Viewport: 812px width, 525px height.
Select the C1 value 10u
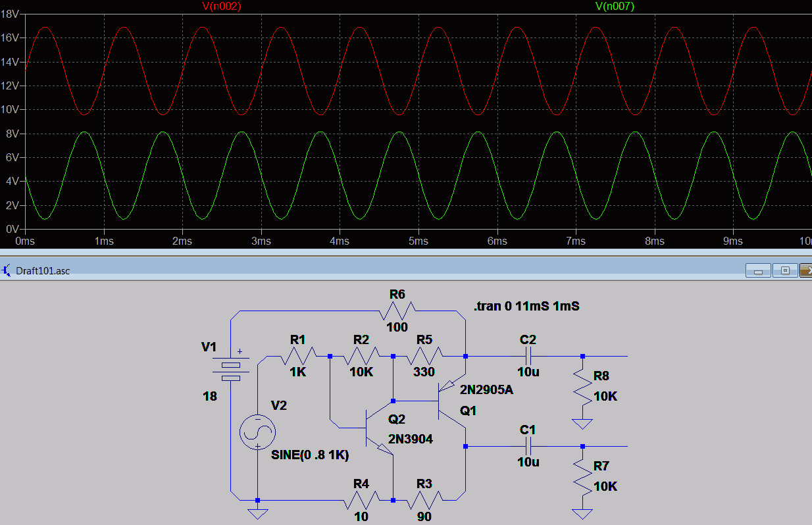tap(528, 462)
